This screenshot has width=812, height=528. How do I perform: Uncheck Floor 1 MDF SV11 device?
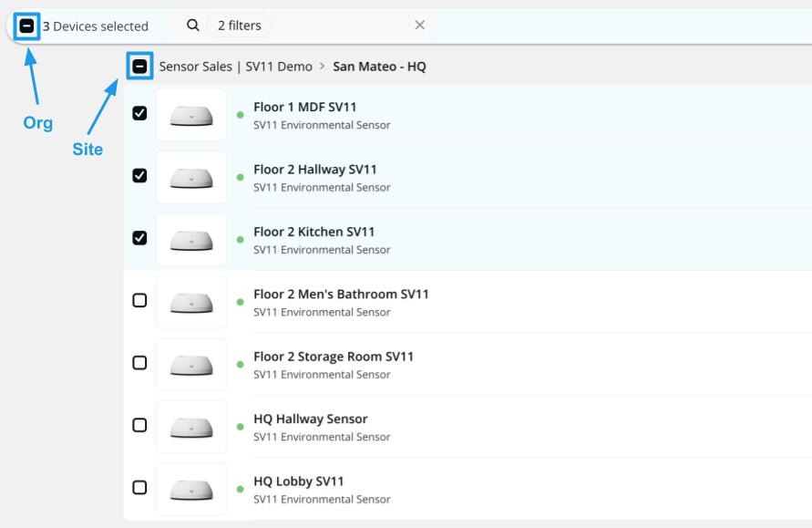[x=139, y=114]
